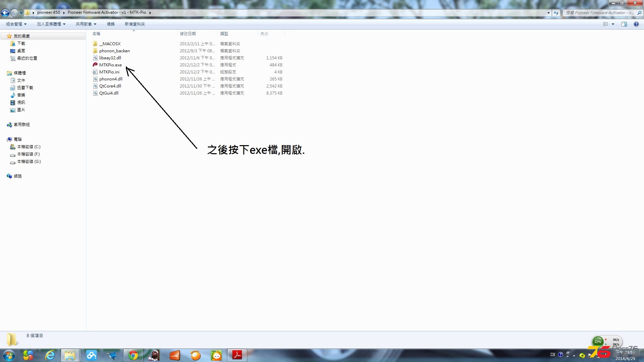This screenshot has width=644, height=362.
Task: Open Internet Explorer from the taskbar
Action: click(50, 355)
